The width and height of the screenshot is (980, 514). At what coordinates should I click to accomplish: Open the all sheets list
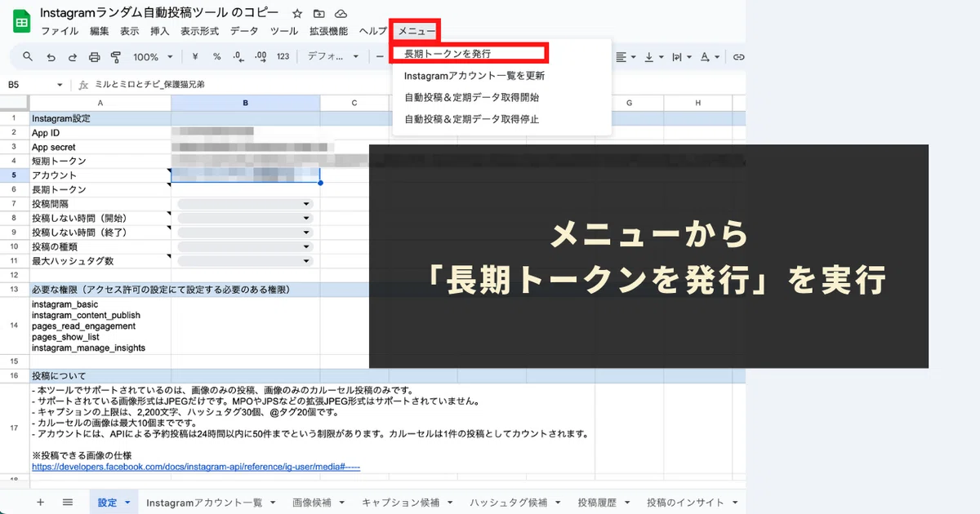pyautogui.click(x=68, y=502)
